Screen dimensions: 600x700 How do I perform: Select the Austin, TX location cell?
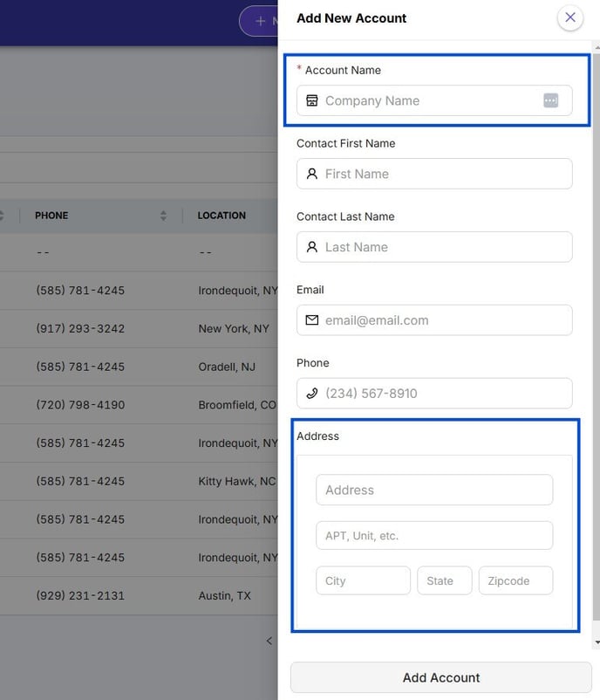pyautogui.click(x=225, y=595)
